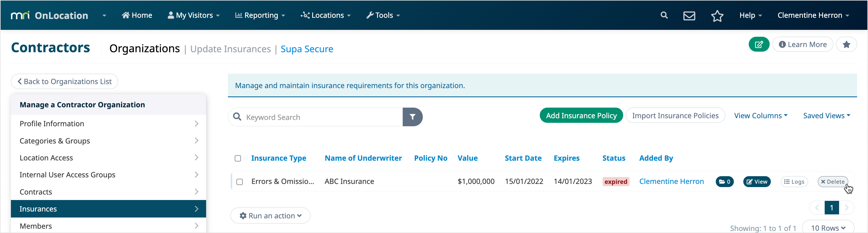Open the Locations dropdown
Image resolution: width=868 pixels, height=233 pixels.
pyautogui.click(x=326, y=15)
